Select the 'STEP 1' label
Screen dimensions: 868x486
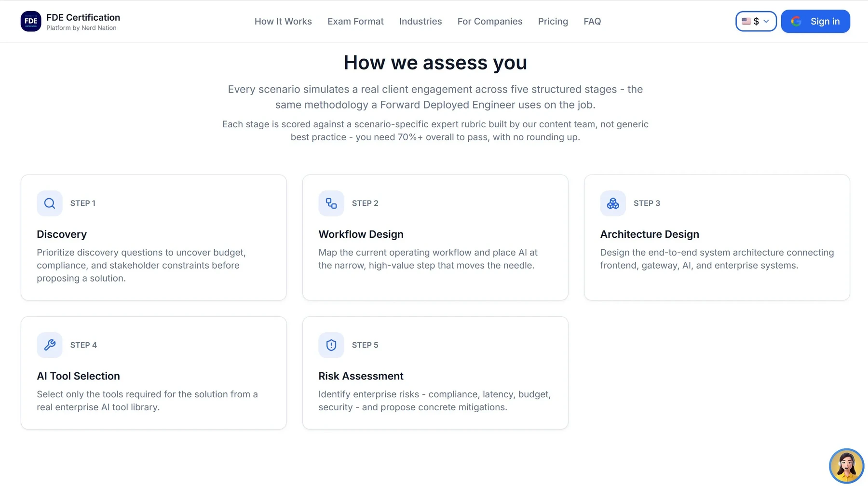pyautogui.click(x=83, y=203)
